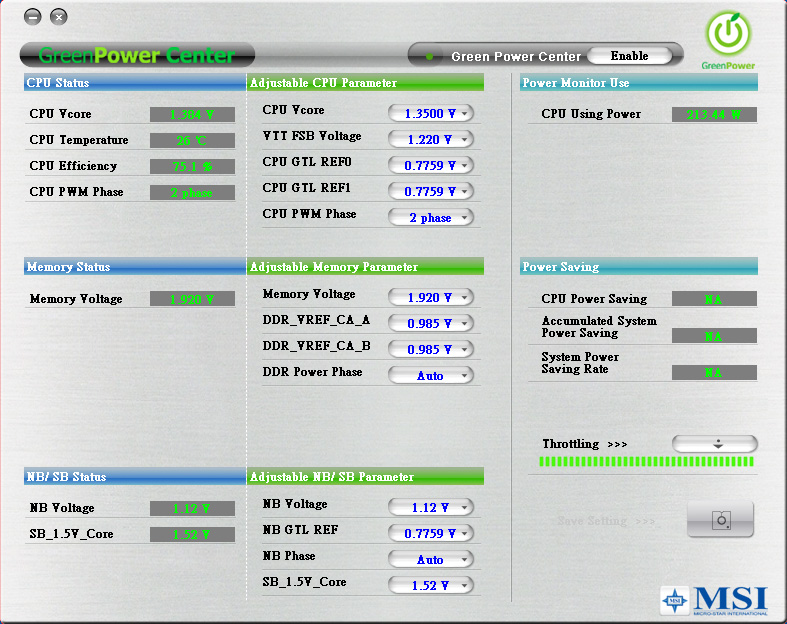Click the CPU Status section header

(x=135, y=82)
